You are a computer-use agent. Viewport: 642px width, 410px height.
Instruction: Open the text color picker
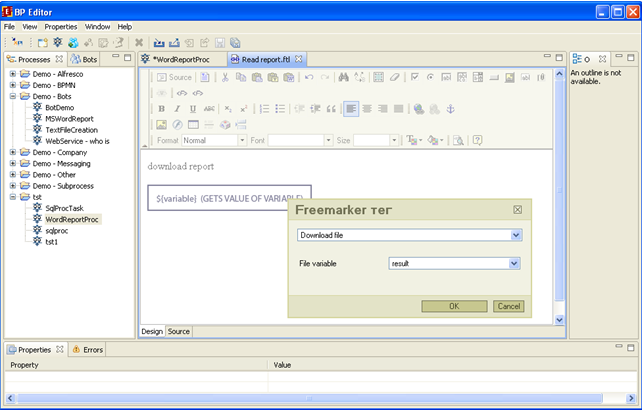click(x=414, y=140)
